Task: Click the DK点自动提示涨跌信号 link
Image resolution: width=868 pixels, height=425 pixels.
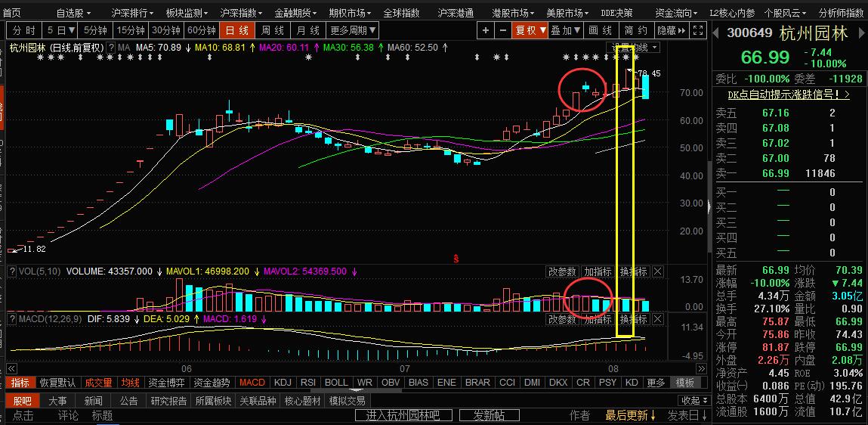Action: tap(788, 95)
